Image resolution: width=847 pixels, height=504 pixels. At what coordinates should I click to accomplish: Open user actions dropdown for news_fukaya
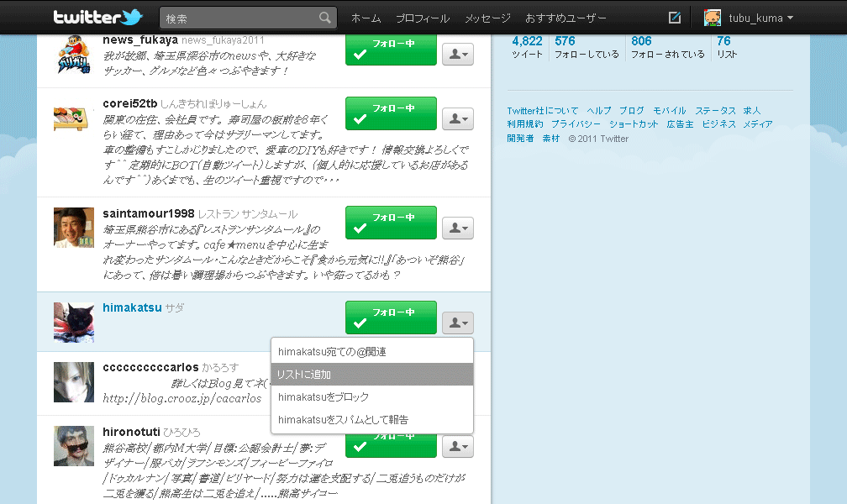point(458,54)
